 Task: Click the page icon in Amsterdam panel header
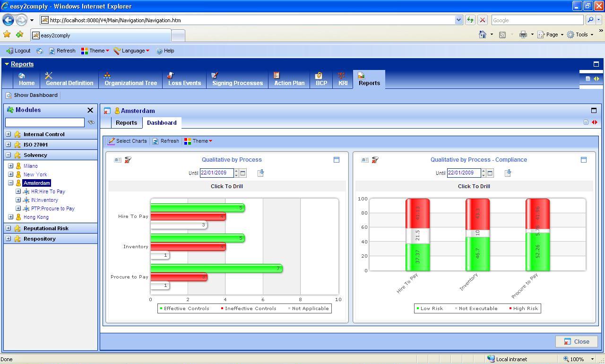pos(586,122)
